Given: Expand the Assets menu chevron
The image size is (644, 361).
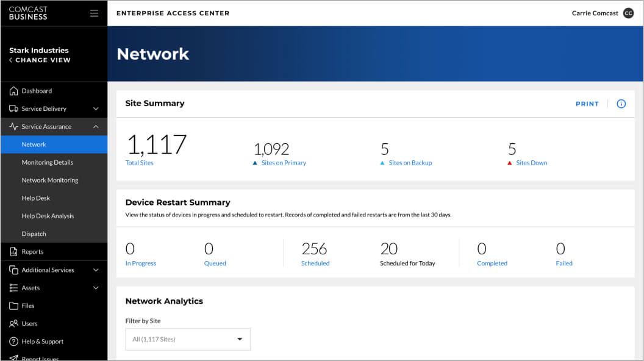Looking at the screenshot, I should [x=96, y=288].
